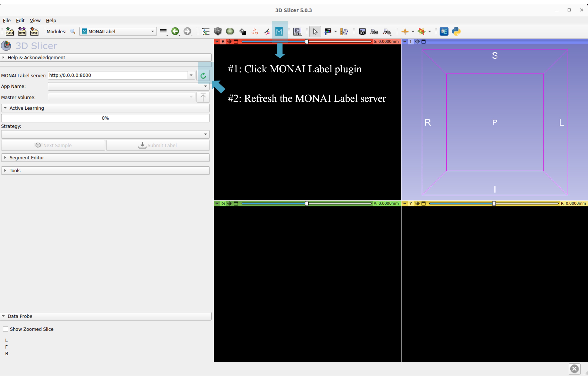The height and width of the screenshot is (380, 588).
Task: Open the Python console icon
Action: [456, 32]
